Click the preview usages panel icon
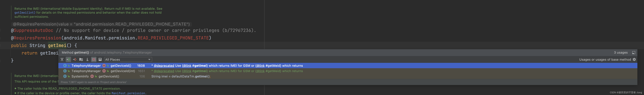The width and height of the screenshot is (644, 95). pos(100,60)
